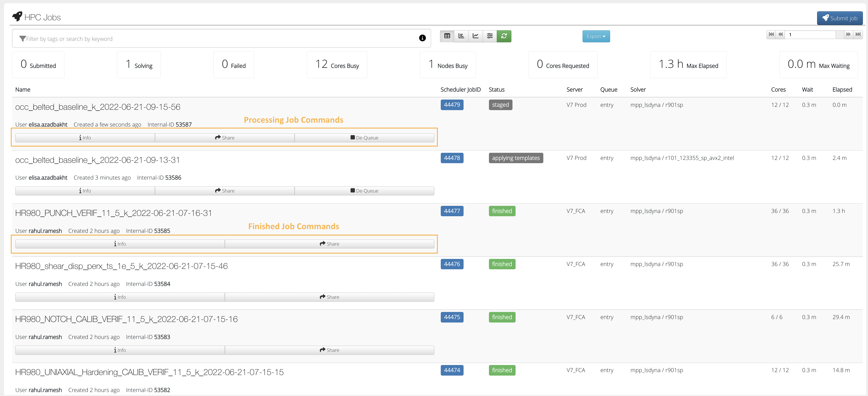Go to first page arrow
This screenshot has width=868, height=396.
click(x=771, y=34)
